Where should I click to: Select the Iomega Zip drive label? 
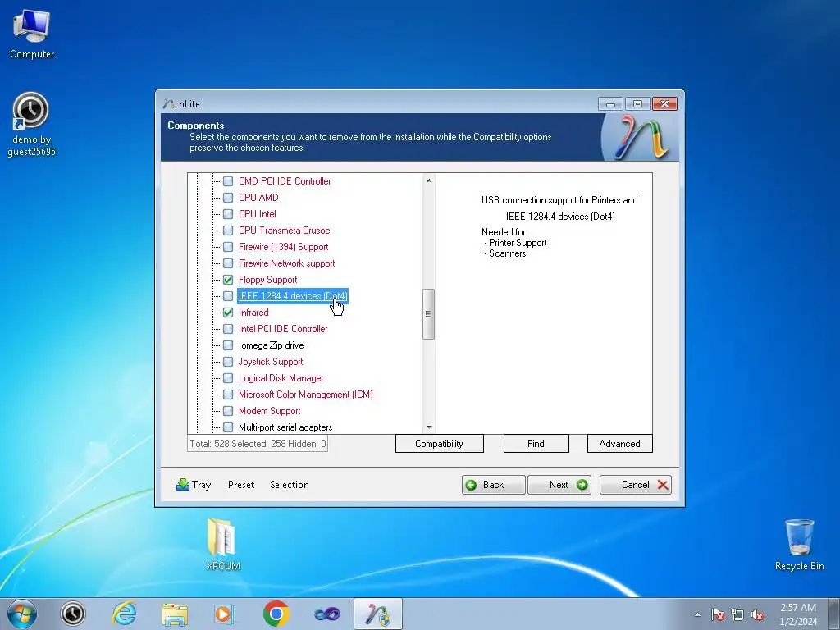click(x=271, y=345)
